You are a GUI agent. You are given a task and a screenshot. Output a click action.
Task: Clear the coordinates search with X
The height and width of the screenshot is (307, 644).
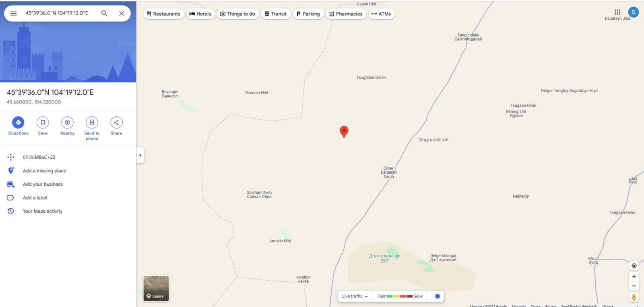[x=122, y=13]
